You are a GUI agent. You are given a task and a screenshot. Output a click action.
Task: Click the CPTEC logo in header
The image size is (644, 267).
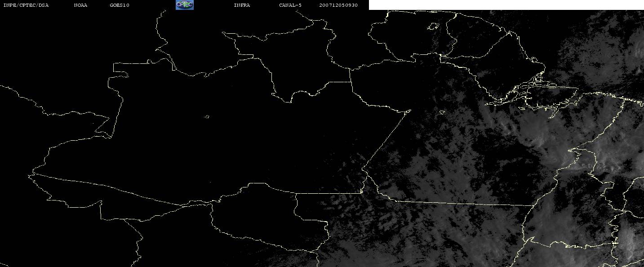pos(184,5)
